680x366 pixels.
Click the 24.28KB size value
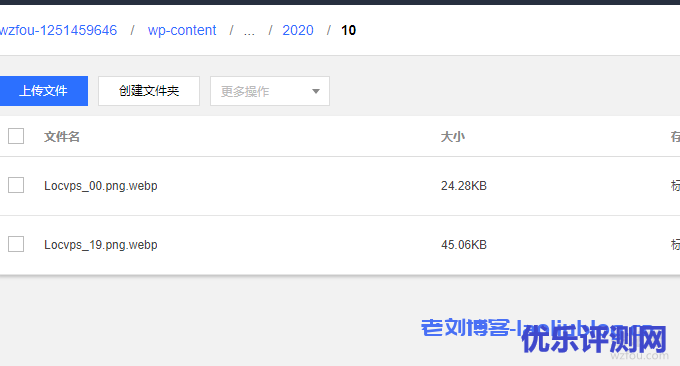click(464, 186)
